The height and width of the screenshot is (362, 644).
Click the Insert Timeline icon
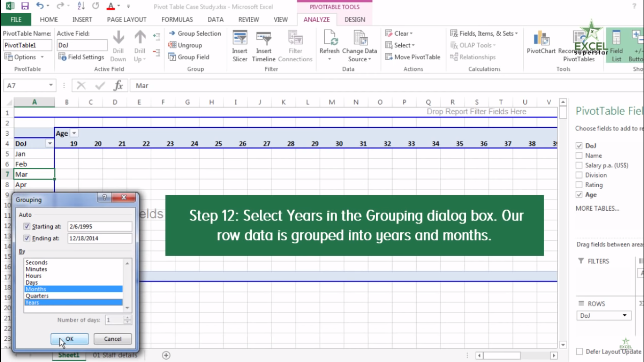[264, 38]
